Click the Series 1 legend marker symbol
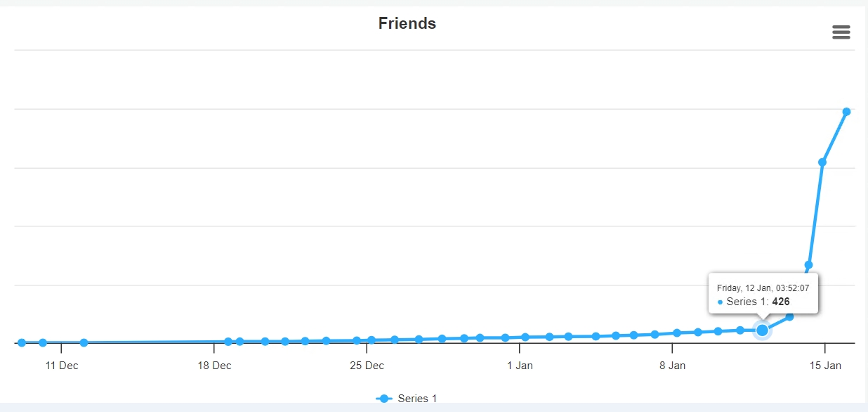The height and width of the screenshot is (412, 868). (384, 399)
